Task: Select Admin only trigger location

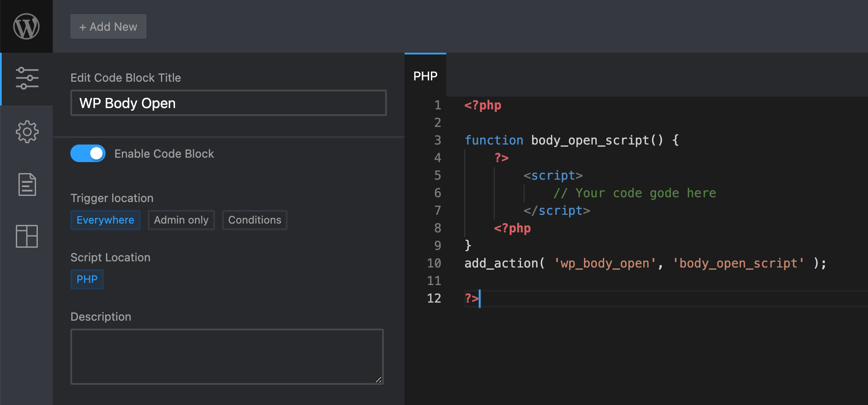Action: point(181,220)
